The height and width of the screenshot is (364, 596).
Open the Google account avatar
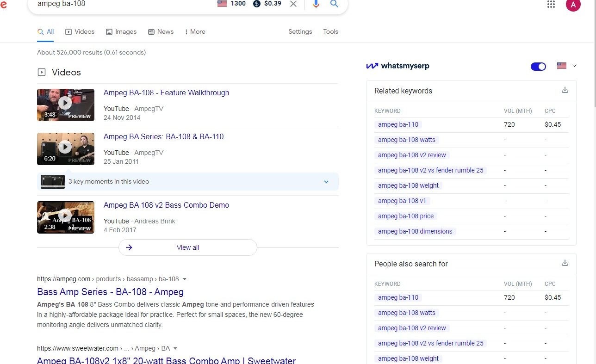573,5
